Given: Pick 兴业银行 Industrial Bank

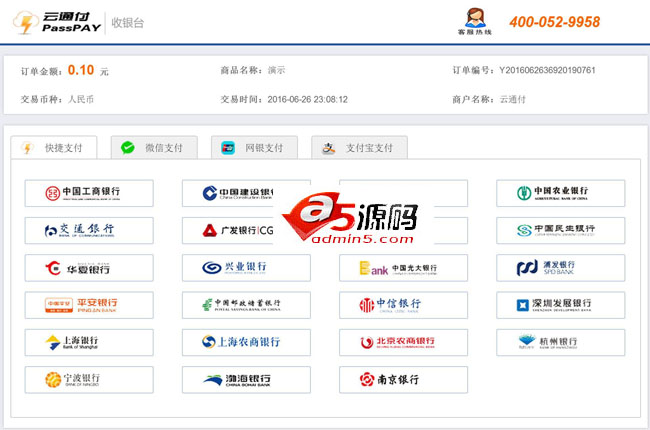Looking at the screenshot, I should [246, 268].
